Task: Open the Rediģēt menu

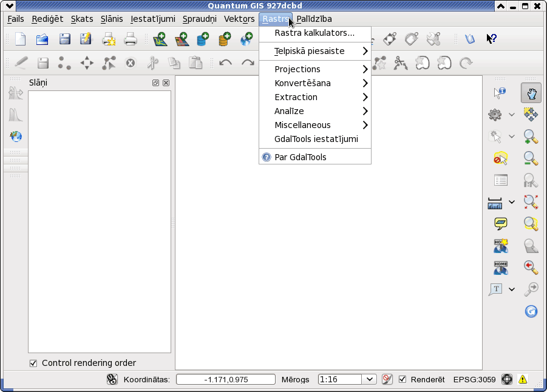Action: click(x=47, y=19)
